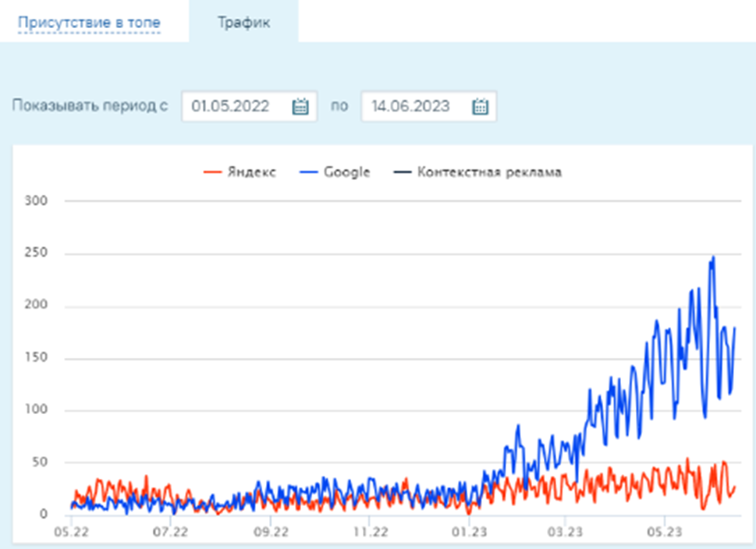Click x-axis label 01.23
756x549 pixels.
point(469,532)
